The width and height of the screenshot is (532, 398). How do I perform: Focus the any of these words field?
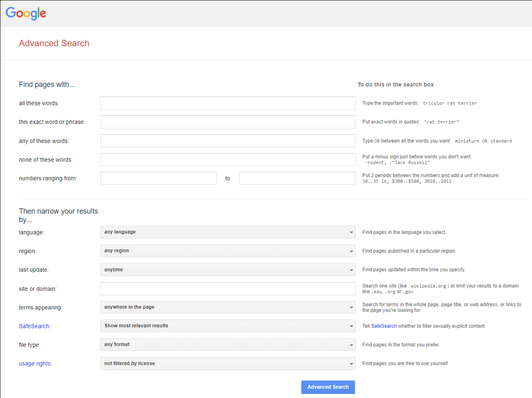pyautogui.click(x=227, y=141)
